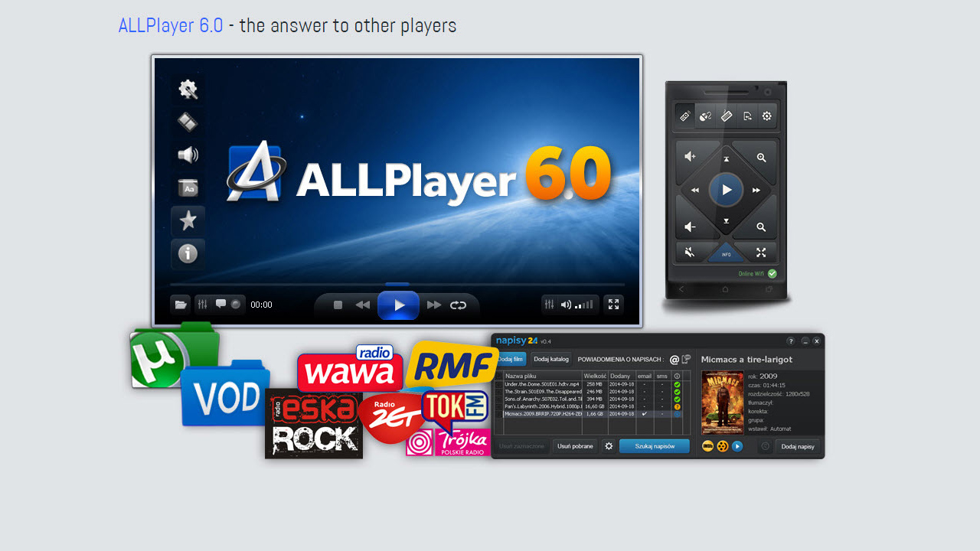Open the info icon in player sidebar
Screen dimensions: 980x551
188,253
